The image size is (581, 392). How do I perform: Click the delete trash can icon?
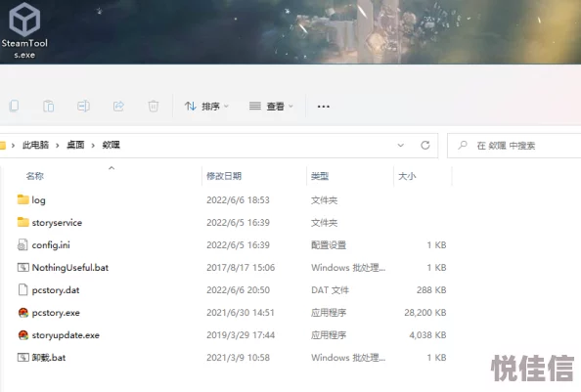[x=153, y=107]
